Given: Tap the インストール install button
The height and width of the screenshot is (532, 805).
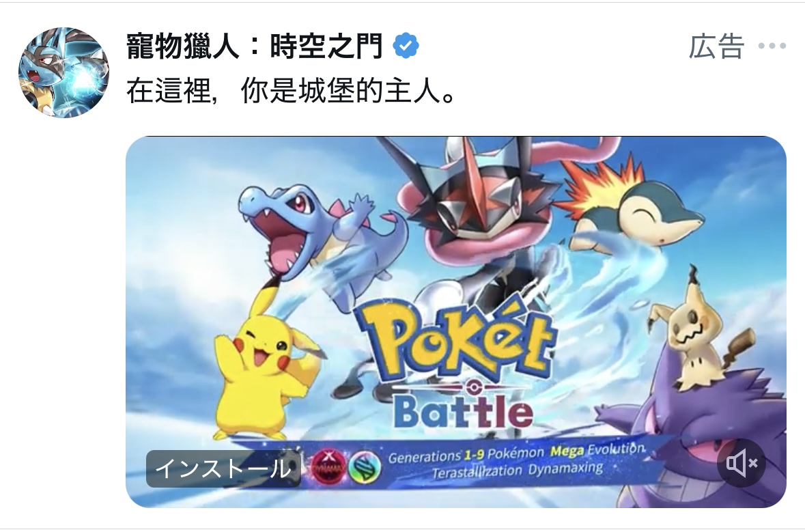Looking at the screenshot, I should (223, 468).
